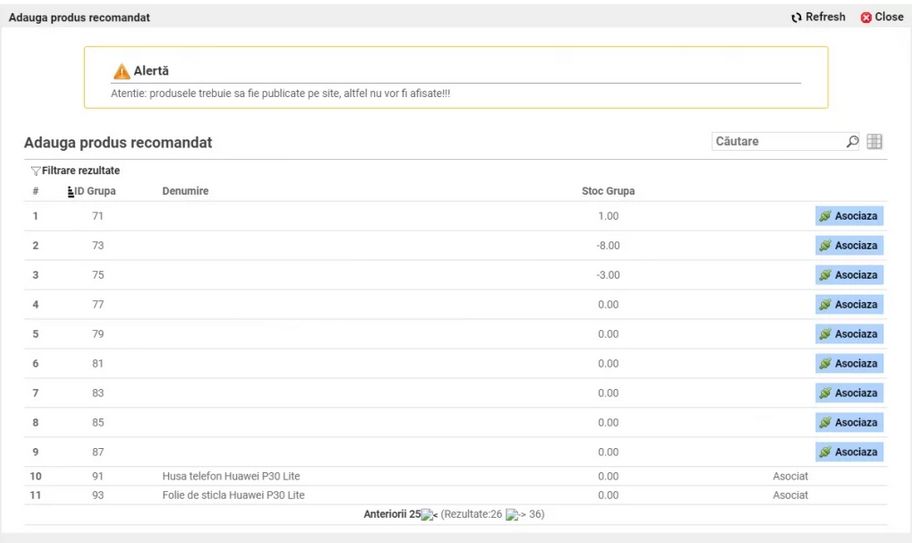Click the previous page arrow icon
The image size is (912, 543).
tap(430, 515)
